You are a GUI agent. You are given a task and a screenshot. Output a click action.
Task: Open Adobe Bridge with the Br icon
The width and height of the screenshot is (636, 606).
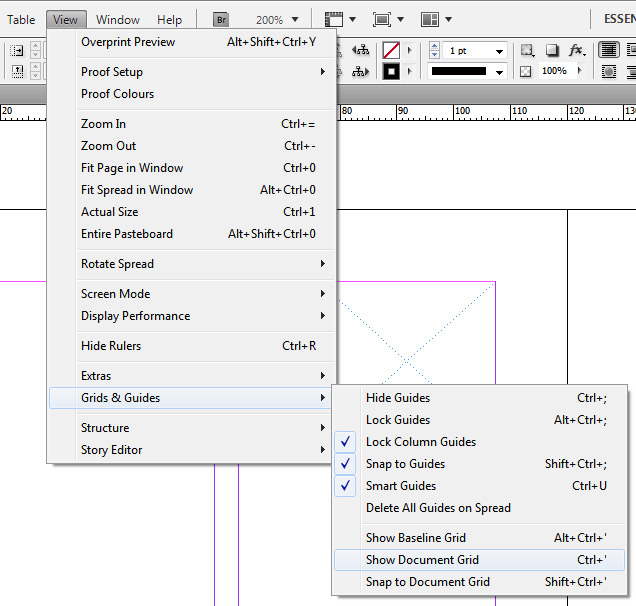[x=221, y=19]
